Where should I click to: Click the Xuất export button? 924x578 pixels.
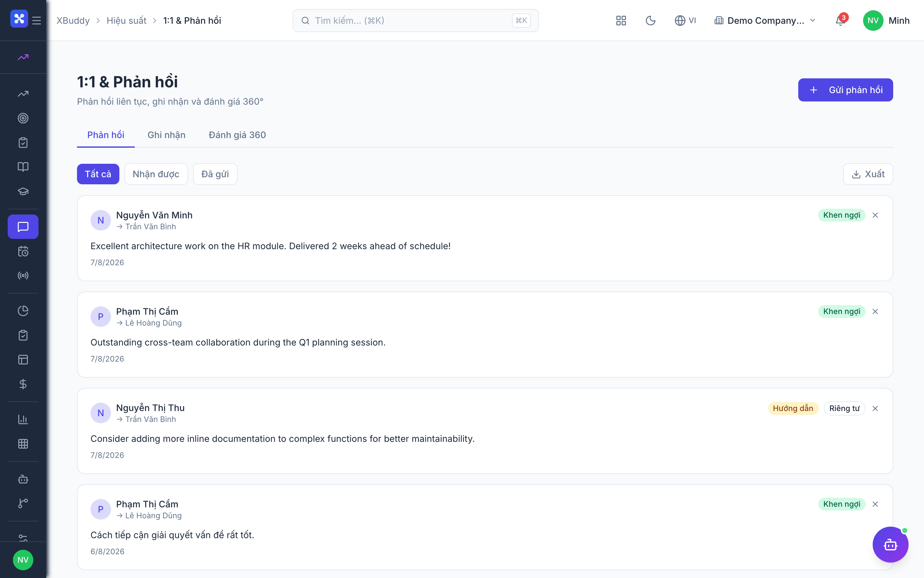coord(868,174)
